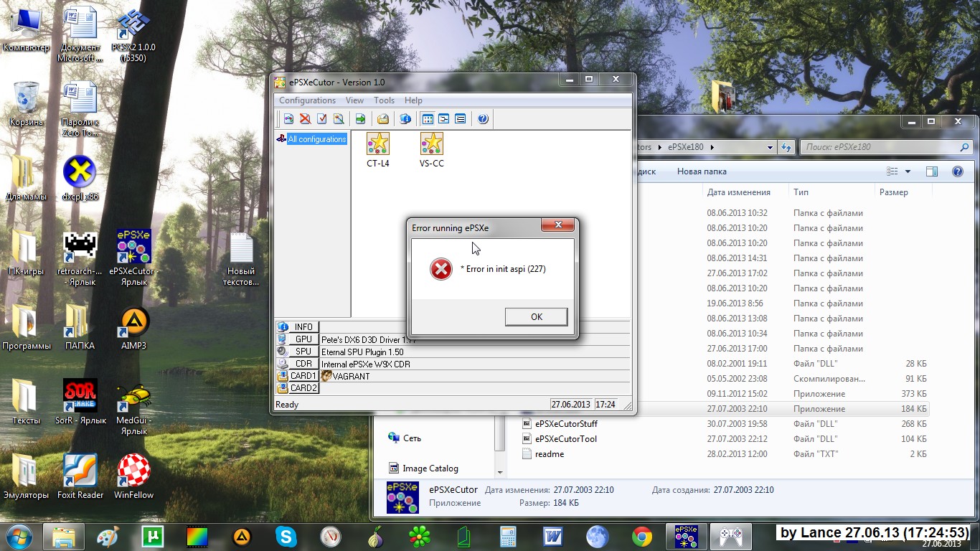The height and width of the screenshot is (551, 980).
Task: Click the magnifier wizard toolbar icon in ePSXeCutor
Action: pos(339,119)
